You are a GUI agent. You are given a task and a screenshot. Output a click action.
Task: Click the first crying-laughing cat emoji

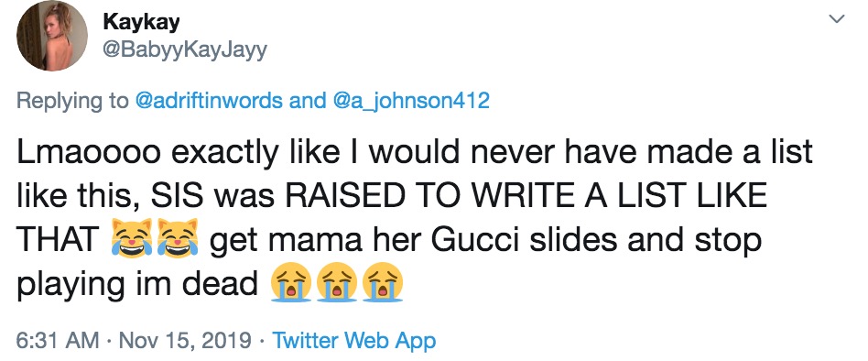pyautogui.click(x=132, y=238)
